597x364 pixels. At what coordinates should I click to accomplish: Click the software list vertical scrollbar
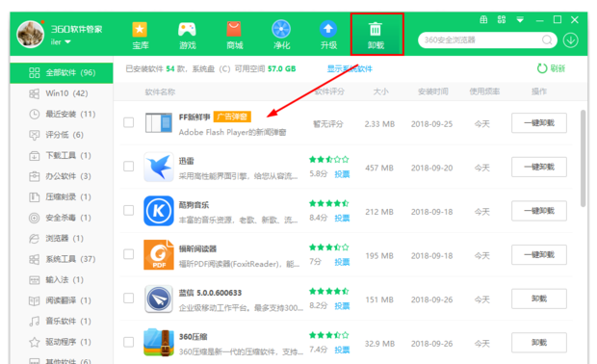(x=583, y=158)
